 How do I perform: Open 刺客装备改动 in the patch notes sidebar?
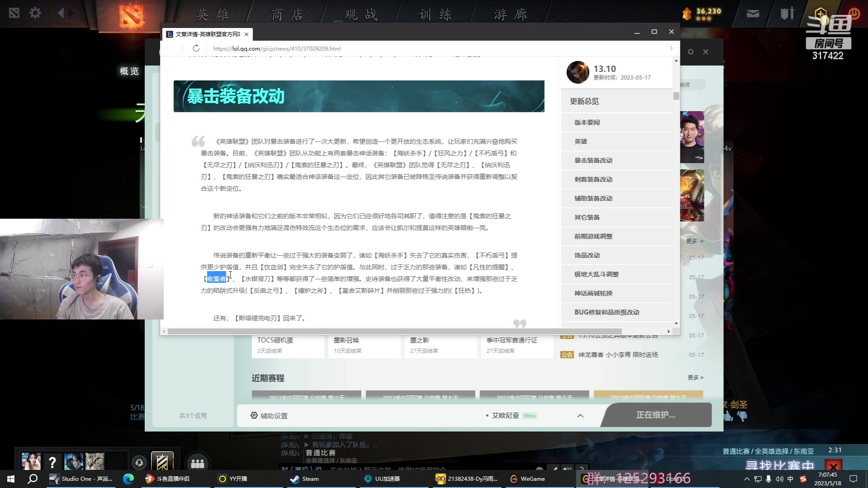point(593,179)
